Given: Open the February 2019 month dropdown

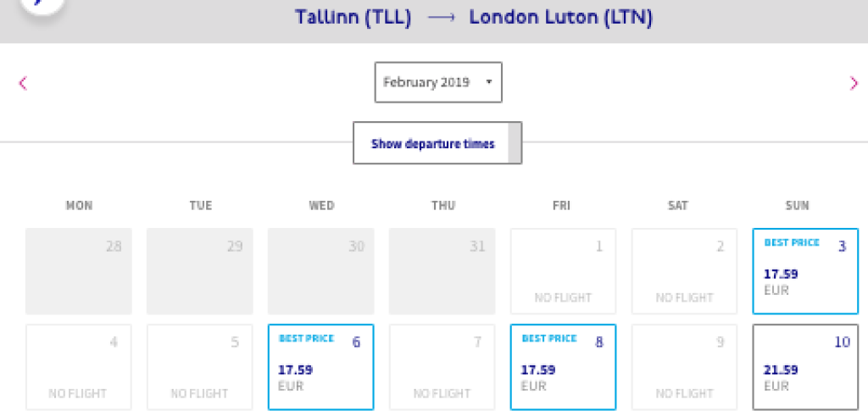Looking at the screenshot, I should [438, 82].
